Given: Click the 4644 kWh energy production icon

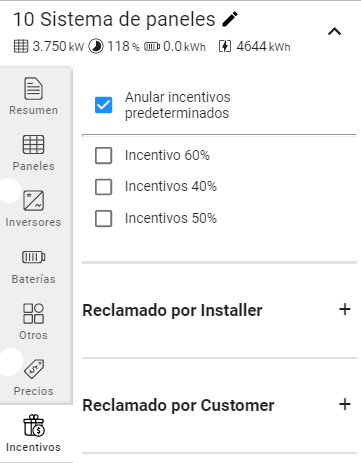Looking at the screenshot, I should point(225,46).
